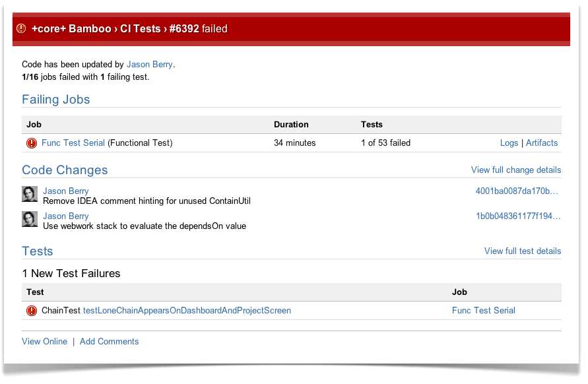
Task: Click Jason Berry avatar for Remove IDEA commit
Action: coord(30,194)
